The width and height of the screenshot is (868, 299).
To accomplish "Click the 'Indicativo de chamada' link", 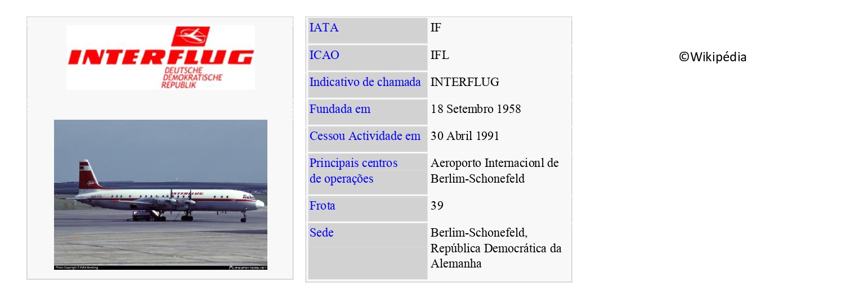I will click(365, 82).
